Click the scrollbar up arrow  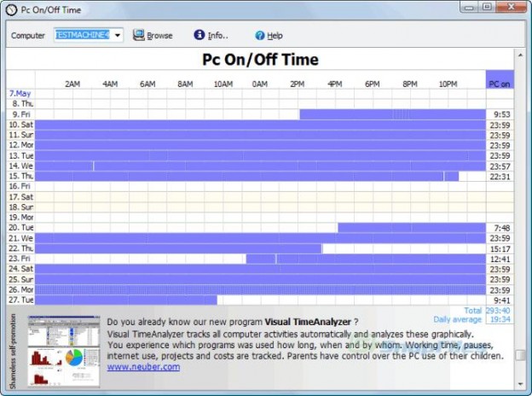[x=520, y=55]
